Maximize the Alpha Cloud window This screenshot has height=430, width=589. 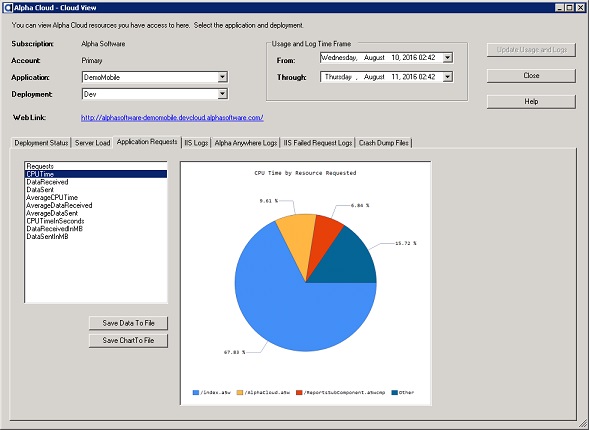pos(569,8)
